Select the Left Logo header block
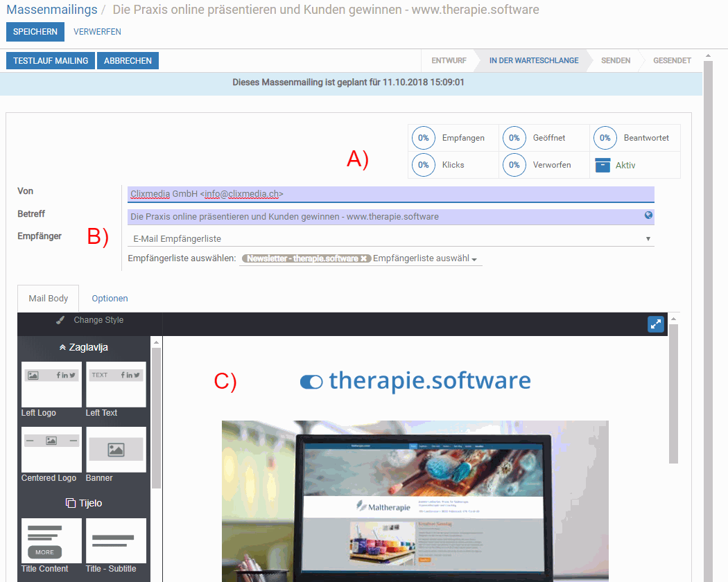The width and height of the screenshot is (728, 582). tap(51, 385)
